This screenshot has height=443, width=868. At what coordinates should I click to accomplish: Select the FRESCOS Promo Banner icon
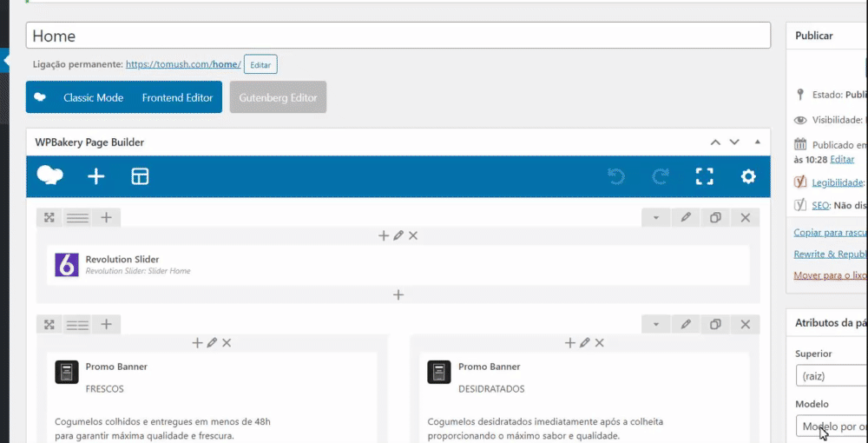click(x=67, y=372)
